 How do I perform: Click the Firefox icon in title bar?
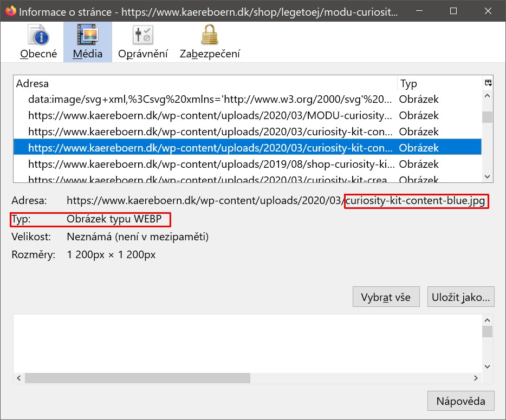coord(10,11)
